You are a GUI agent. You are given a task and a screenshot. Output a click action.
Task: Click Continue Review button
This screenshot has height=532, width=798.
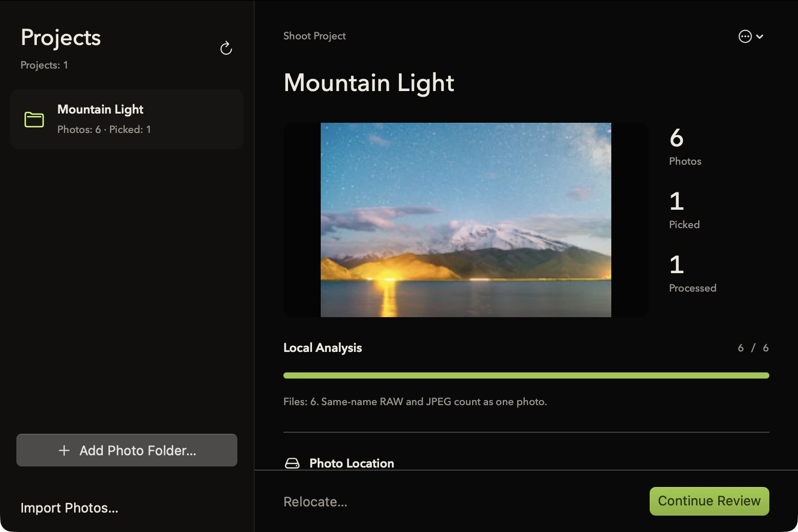pyautogui.click(x=709, y=501)
